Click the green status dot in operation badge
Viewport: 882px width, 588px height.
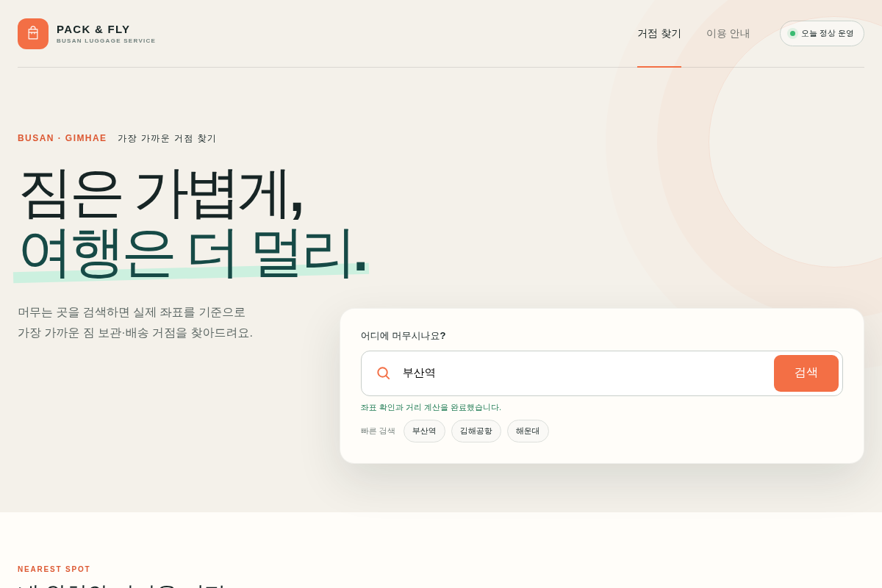[x=792, y=34]
